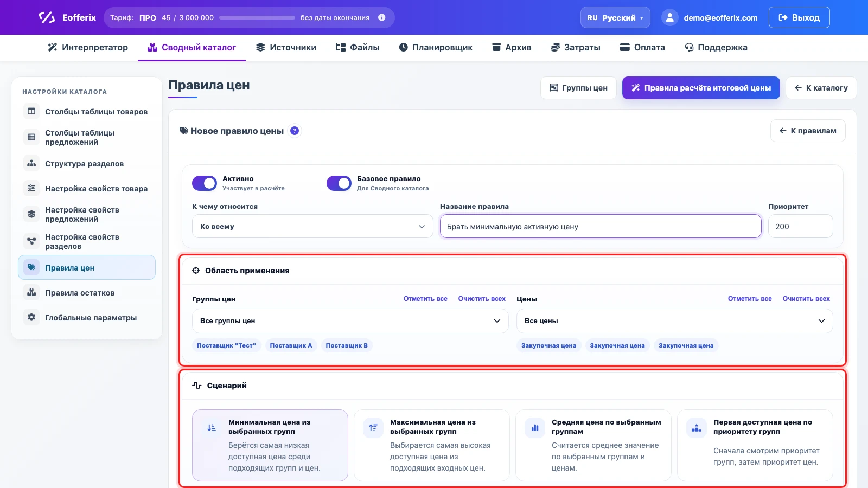Click the user avatar icon

point(670,17)
